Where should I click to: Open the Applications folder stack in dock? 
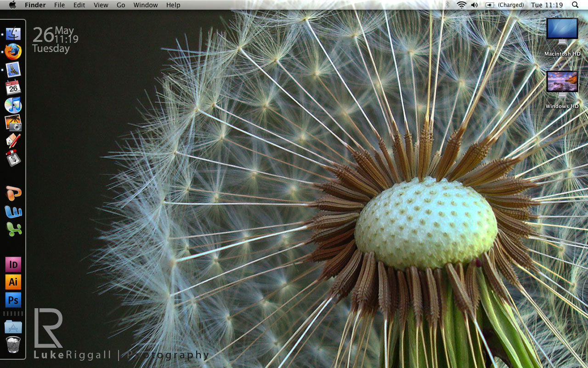[13, 327]
